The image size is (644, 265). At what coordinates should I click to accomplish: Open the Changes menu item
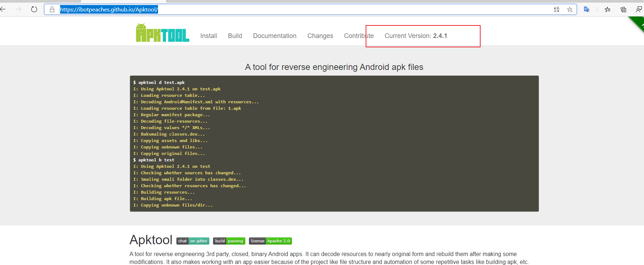click(x=320, y=36)
